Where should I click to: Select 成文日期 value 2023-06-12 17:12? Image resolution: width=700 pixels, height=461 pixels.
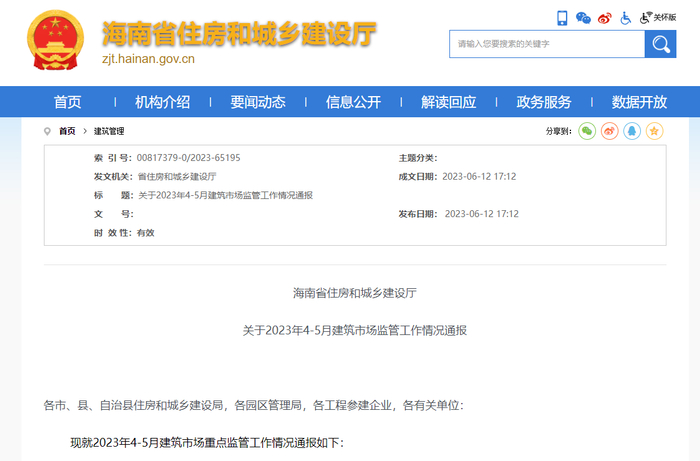click(x=479, y=177)
